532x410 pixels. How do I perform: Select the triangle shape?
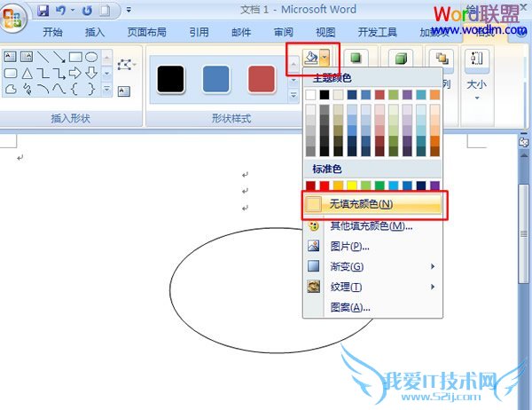[x=27, y=73]
